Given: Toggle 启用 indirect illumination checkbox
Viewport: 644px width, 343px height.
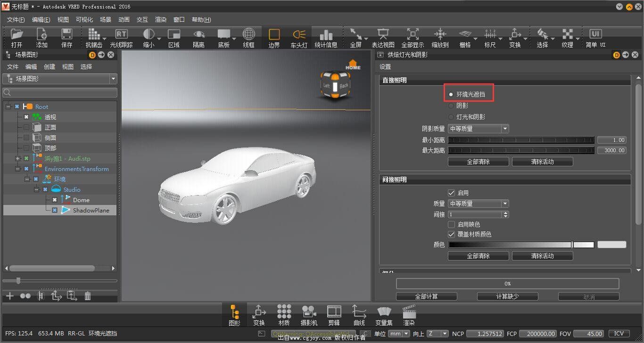Looking at the screenshot, I should click(451, 193).
